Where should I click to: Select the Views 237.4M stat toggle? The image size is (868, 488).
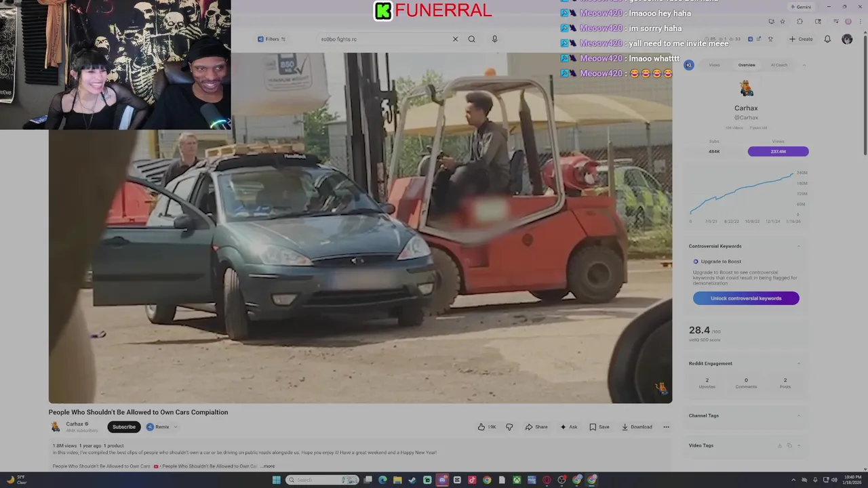(778, 151)
